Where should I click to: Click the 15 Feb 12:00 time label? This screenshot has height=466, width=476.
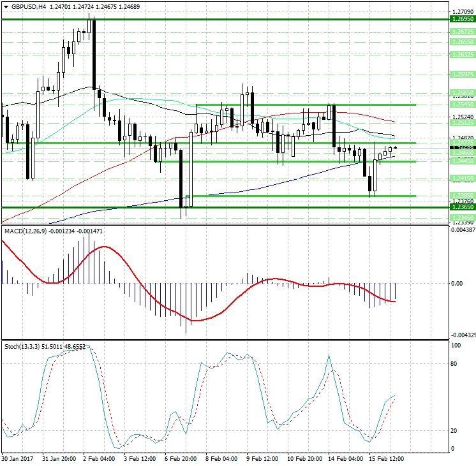pyautogui.click(x=385, y=459)
